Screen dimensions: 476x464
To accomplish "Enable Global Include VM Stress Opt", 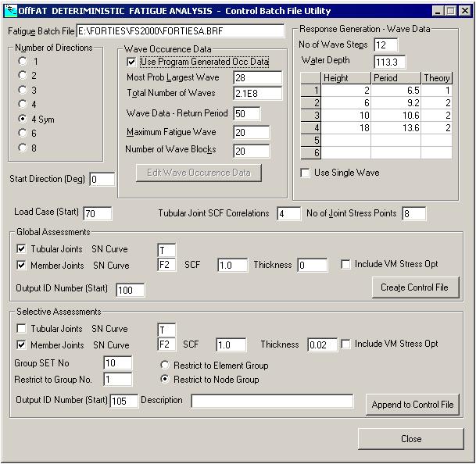I will 345,264.
